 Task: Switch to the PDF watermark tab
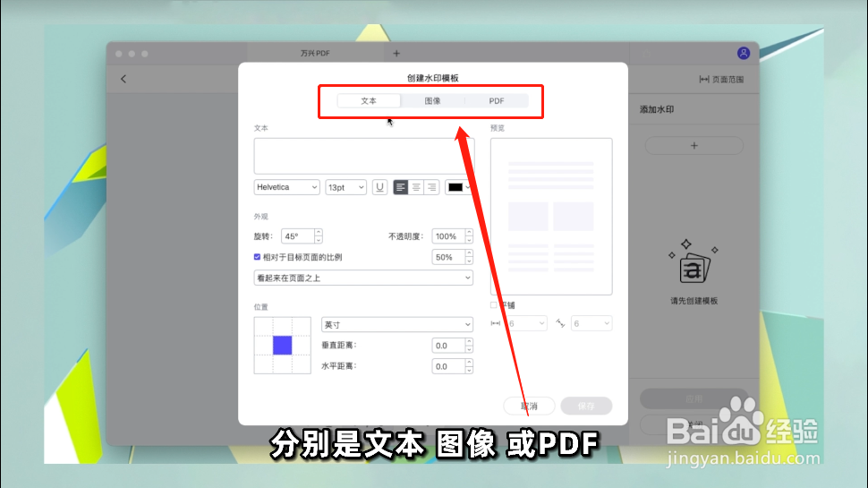click(x=497, y=101)
